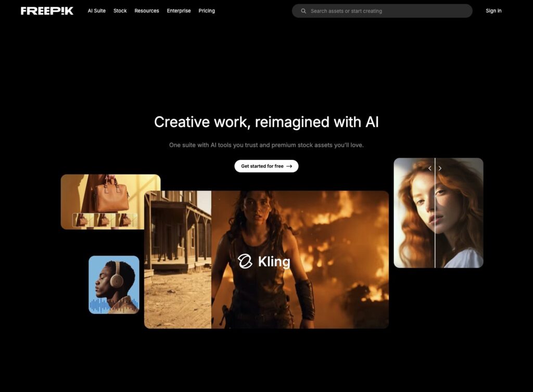
Task: Click the Sign in link
Action: coord(493,11)
